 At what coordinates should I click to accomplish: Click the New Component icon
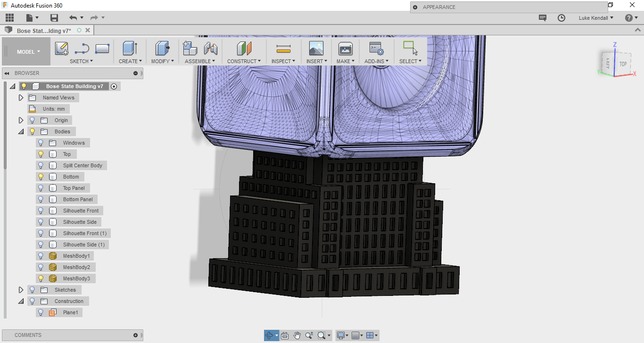pyautogui.click(x=190, y=49)
